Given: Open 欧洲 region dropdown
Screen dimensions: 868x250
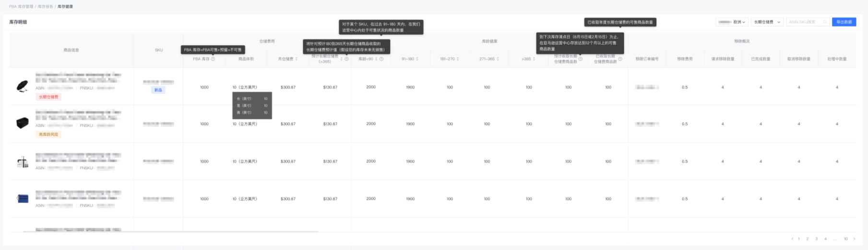Looking at the screenshot, I should 732,22.
